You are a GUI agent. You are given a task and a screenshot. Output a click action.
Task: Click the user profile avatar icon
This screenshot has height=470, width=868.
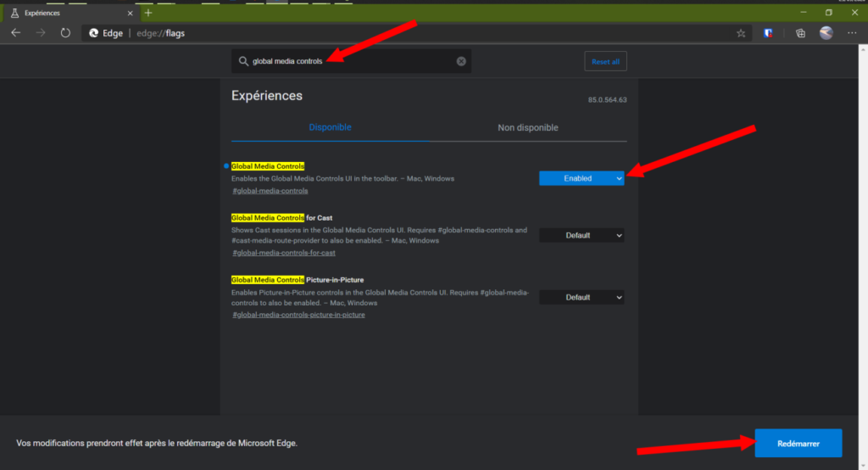click(x=826, y=33)
